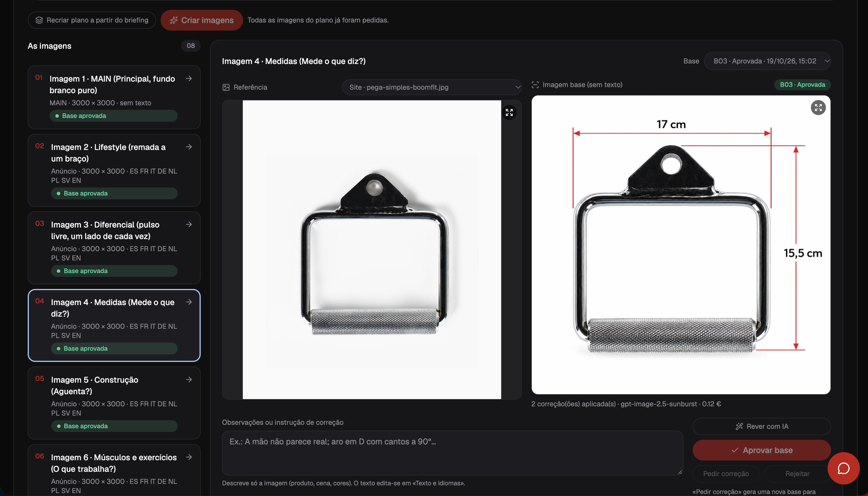Click Rever com IA button
This screenshot has height=496, width=868.
tap(761, 427)
